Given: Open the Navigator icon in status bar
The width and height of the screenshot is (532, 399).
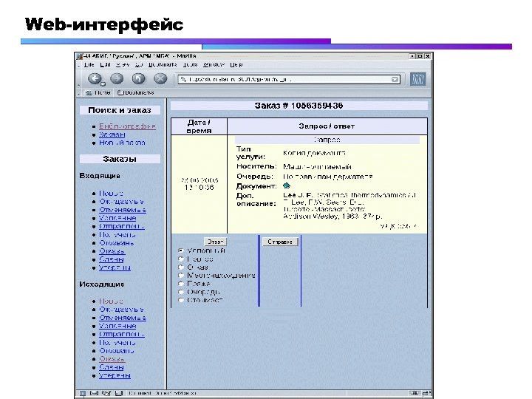Looking at the screenshot, I should pyautogui.click(x=83, y=393).
